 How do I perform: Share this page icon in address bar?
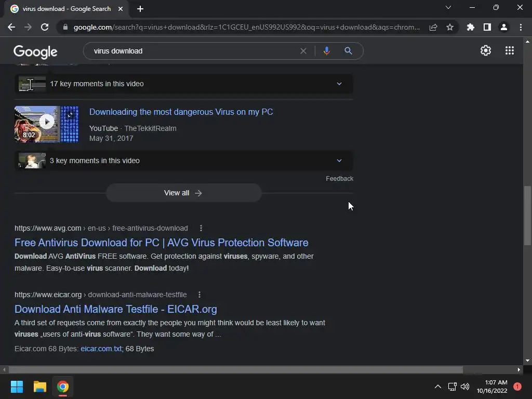[433, 27]
